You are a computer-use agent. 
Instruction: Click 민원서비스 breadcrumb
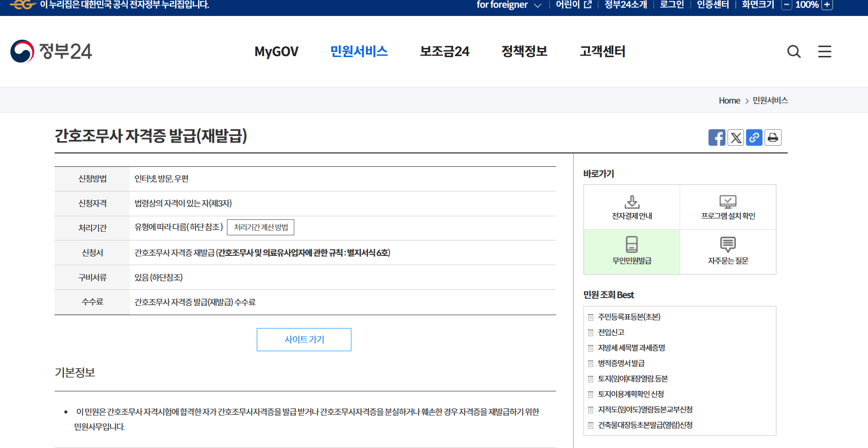[770, 100]
